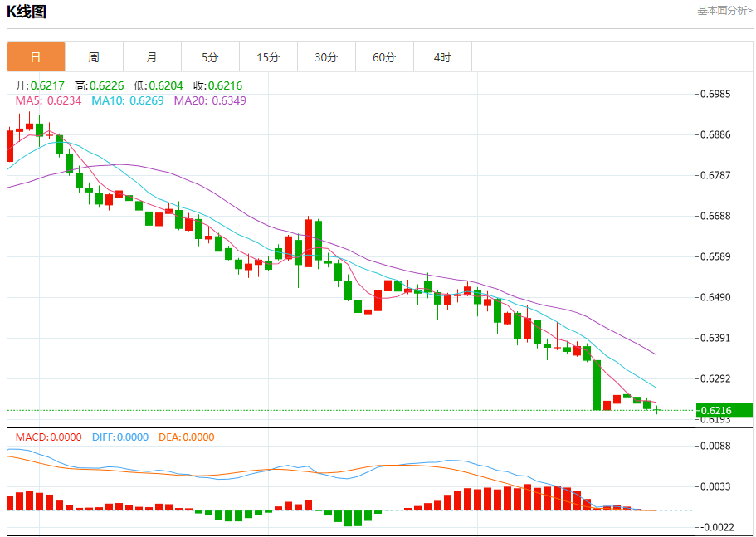The width and height of the screenshot is (756, 537).
Task: Click the 0.6490 price axis label
Action: click(715, 297)
